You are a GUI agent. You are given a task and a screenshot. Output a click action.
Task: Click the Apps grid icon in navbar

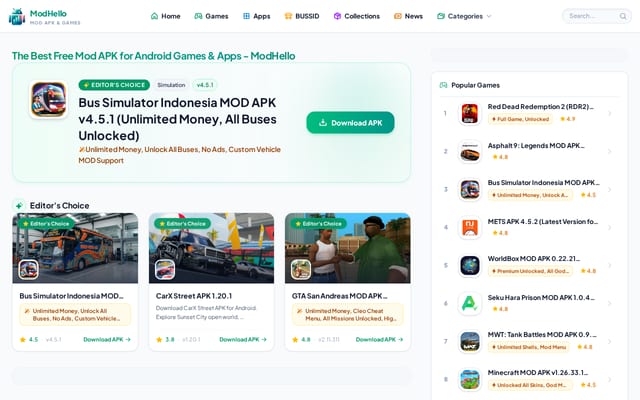246,16
